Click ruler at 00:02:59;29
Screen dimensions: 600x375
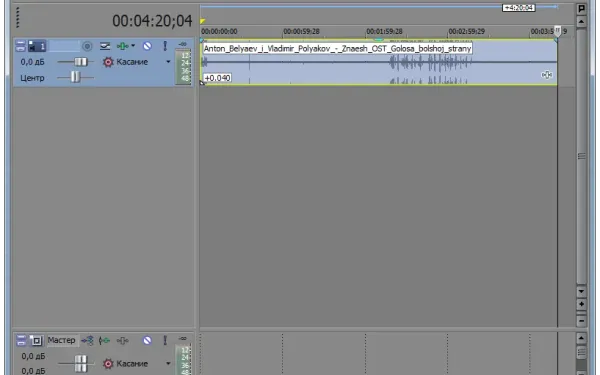pyautogui.click(x=466, y=31)
